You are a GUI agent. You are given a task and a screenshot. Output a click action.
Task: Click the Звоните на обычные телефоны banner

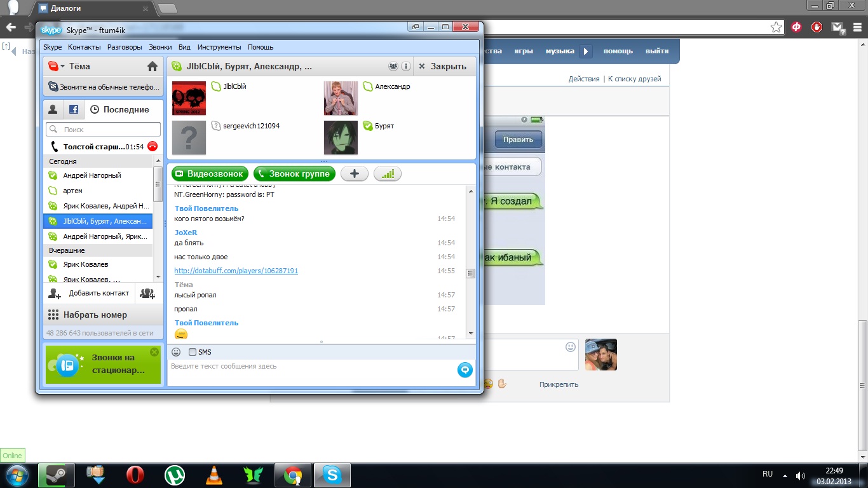click(x=103, y=87)
